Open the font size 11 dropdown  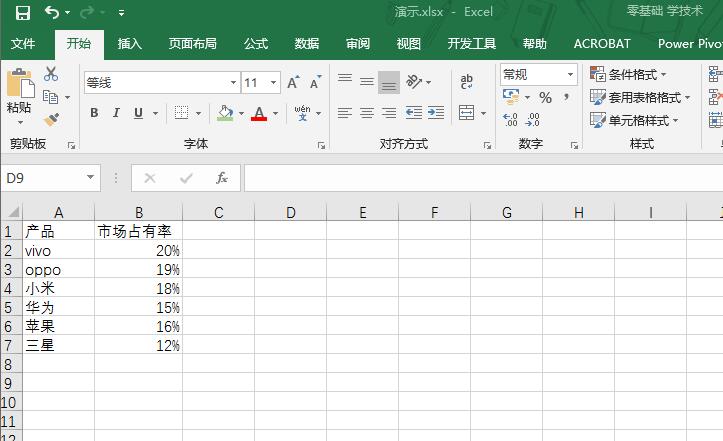(x=273, y=83)
